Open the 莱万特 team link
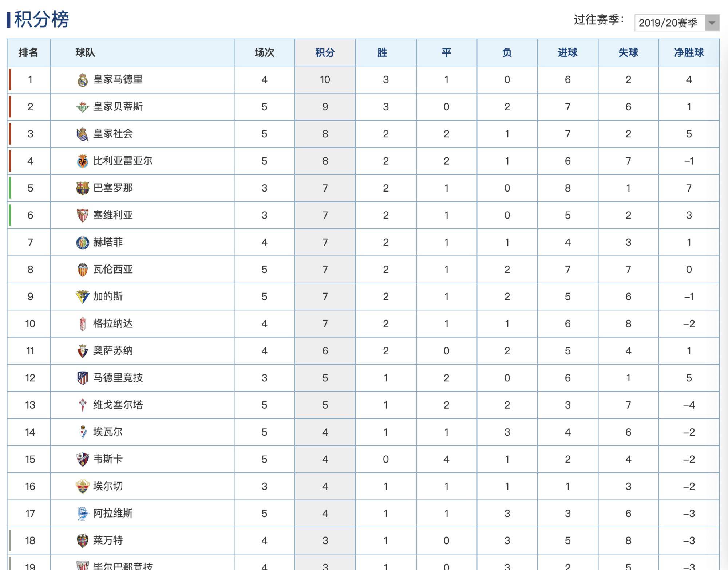This screenshot has width=728, height=570. coord(108,540)
